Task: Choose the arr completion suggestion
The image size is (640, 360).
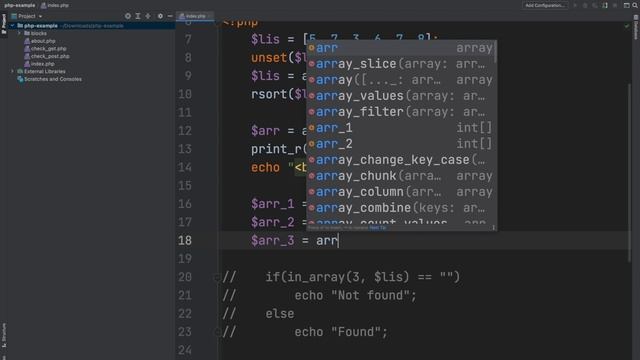Action: click(x=400, y=48)
